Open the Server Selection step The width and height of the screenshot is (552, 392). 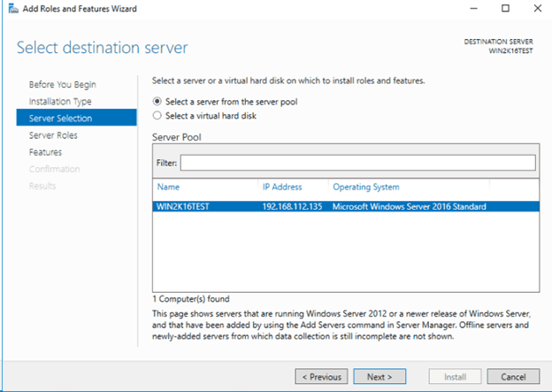coord(60,119)
